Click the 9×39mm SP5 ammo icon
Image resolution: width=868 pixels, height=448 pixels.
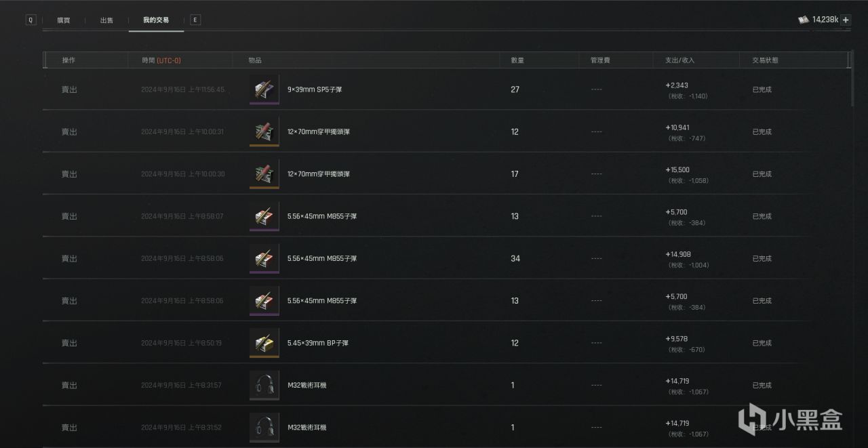point(264,89)
